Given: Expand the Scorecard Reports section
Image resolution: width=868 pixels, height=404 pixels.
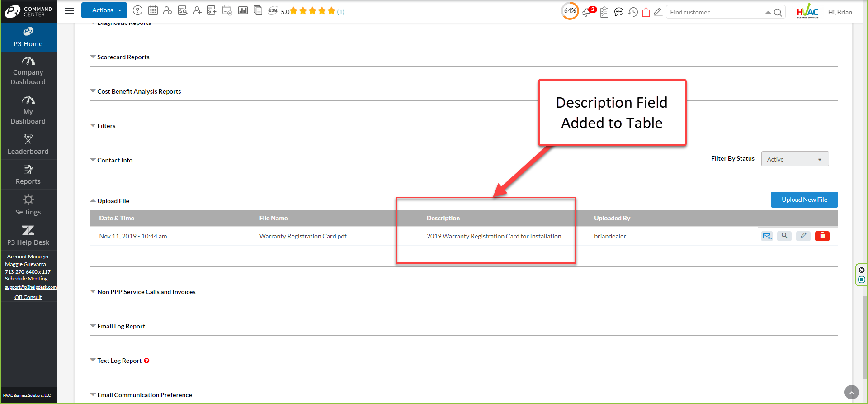Looking at the screenshot, I should [x=123, y=57].
